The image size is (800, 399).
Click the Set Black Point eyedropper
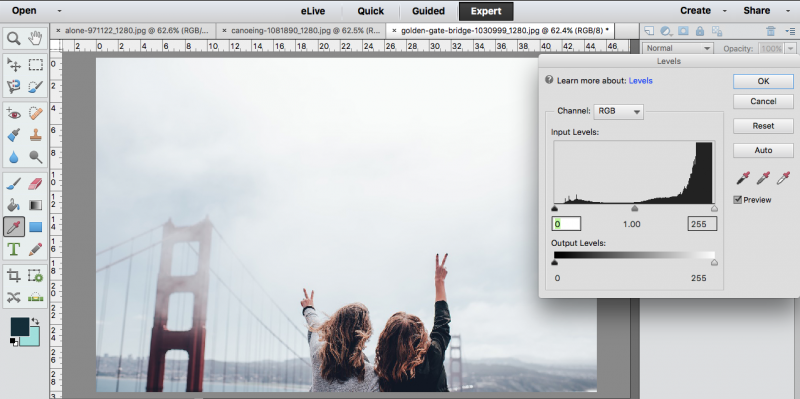[x=743, y=178]
